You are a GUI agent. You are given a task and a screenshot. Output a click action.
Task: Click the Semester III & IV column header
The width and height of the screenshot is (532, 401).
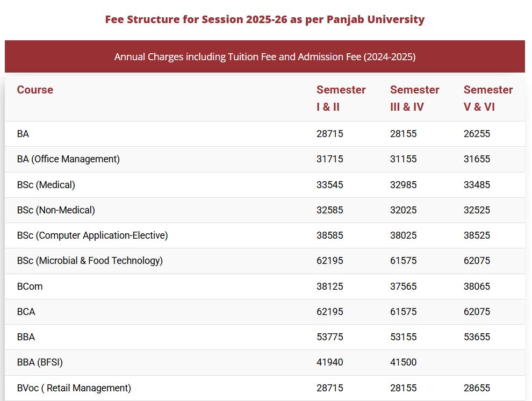point(414,98)
